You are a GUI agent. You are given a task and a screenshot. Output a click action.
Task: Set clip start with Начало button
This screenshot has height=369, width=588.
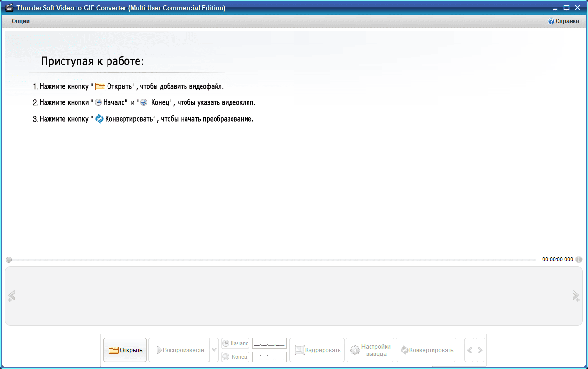pos(235,343)
